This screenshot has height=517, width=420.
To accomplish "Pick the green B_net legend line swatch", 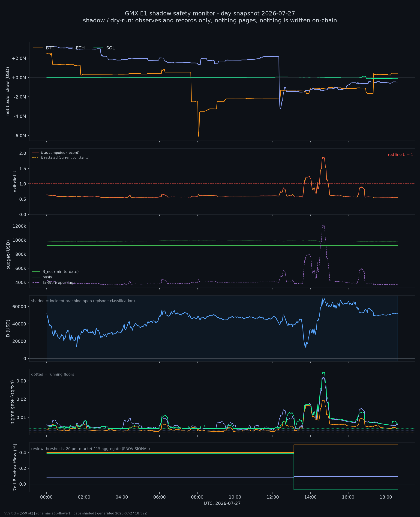I will [x=36, y=272].
